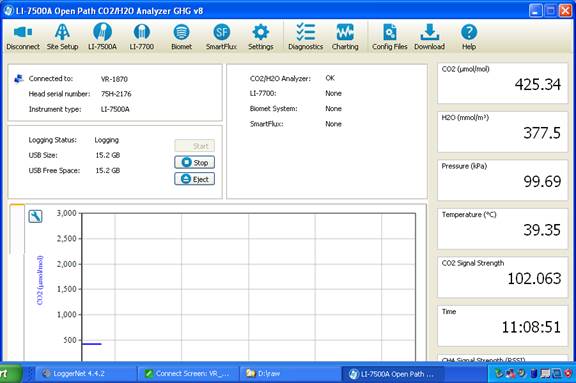The image size is (576, 383).
Task: Click the chart wrench configuration icon
Action: pos(35,216)
